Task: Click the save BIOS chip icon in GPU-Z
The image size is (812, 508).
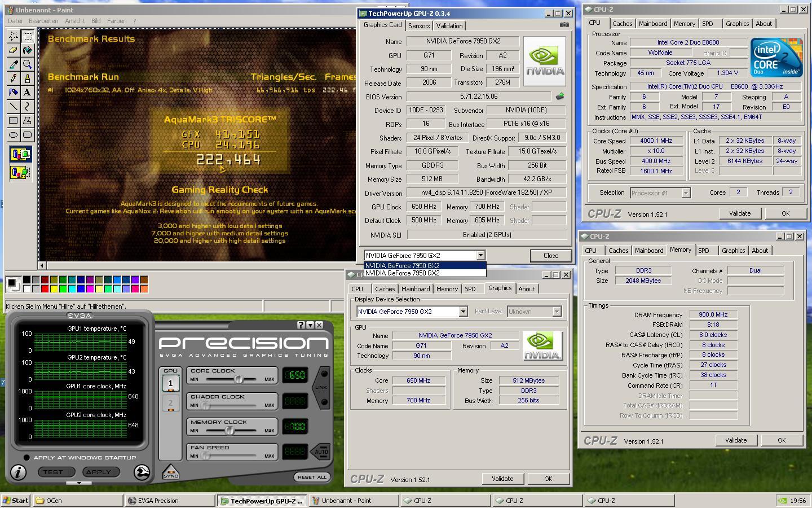Action: [559, 97]
